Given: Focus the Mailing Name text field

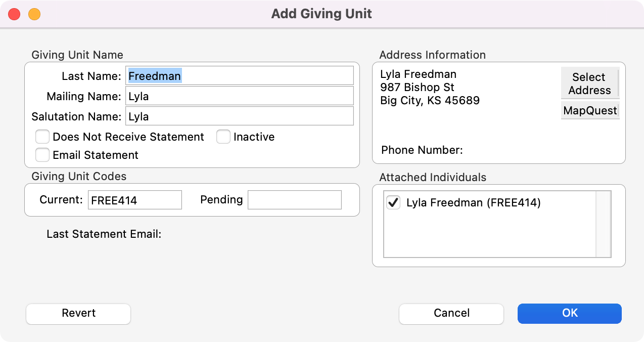Looking at the screenshot, I should (x=240, y=96).
